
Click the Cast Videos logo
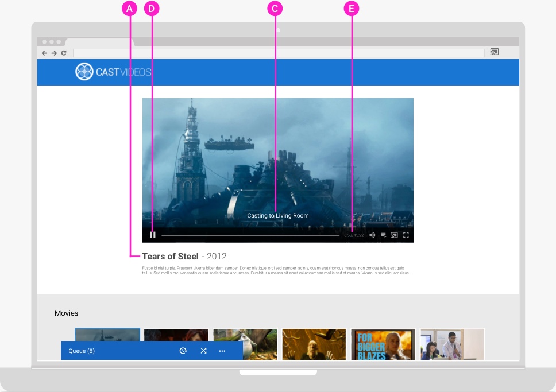pyautogui.click(x=113, y=72)
